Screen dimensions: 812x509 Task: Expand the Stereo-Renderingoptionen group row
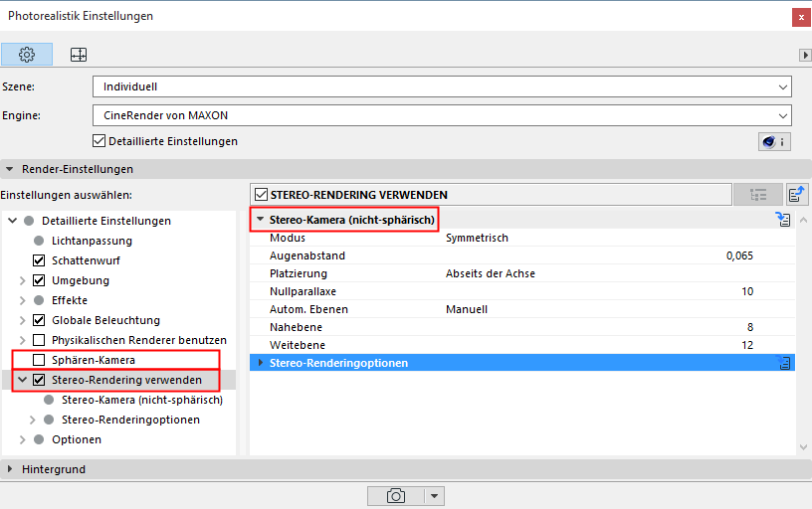tap(261, 363)
